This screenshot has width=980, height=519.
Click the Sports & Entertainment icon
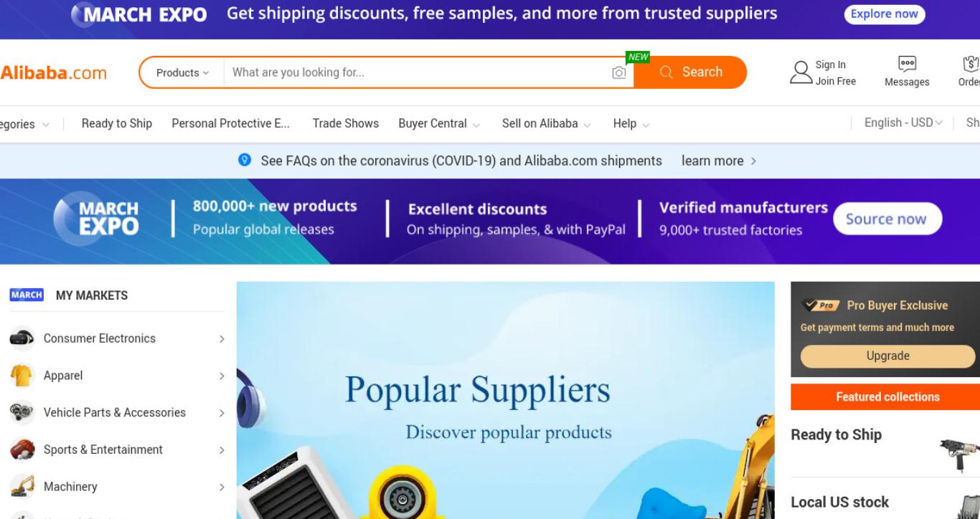click(22, 449)
